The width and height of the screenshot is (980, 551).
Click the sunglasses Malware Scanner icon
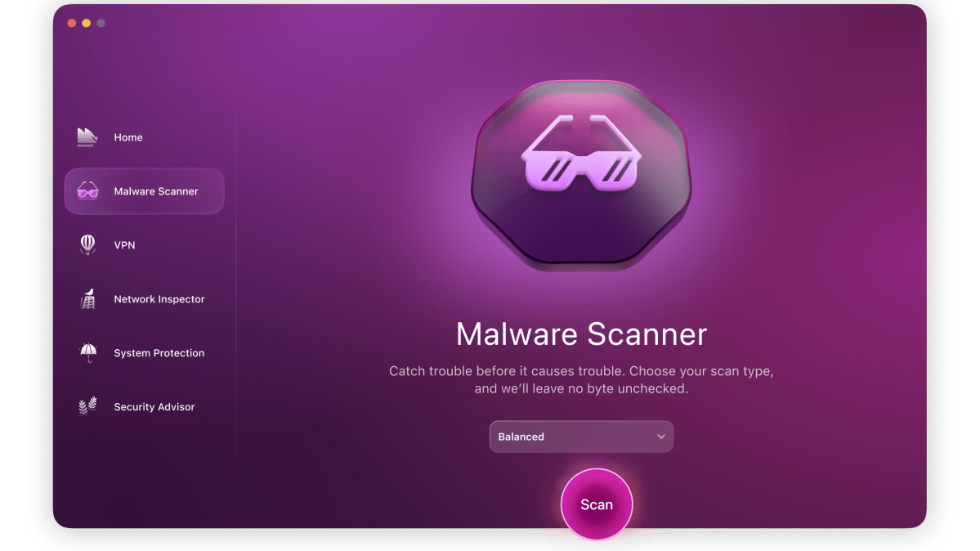(87, 190)
